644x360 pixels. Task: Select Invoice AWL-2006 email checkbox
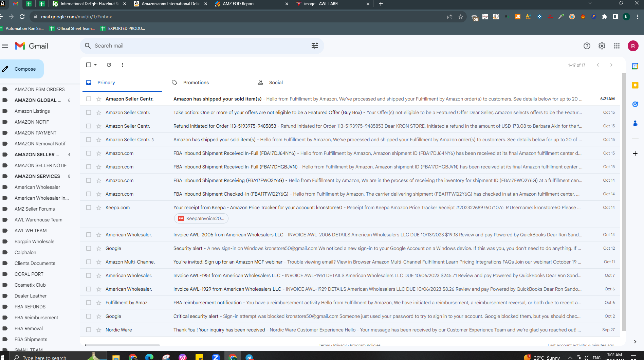coord(89,235)
